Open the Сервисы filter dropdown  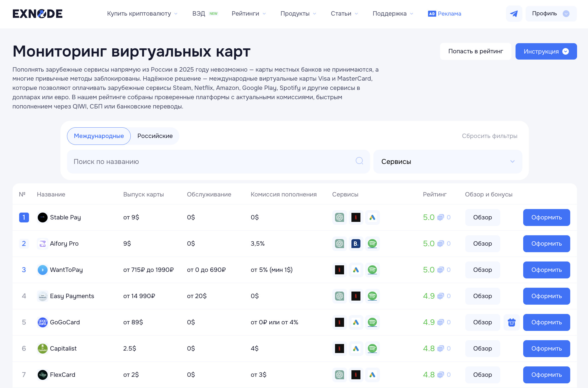[448, 162]
